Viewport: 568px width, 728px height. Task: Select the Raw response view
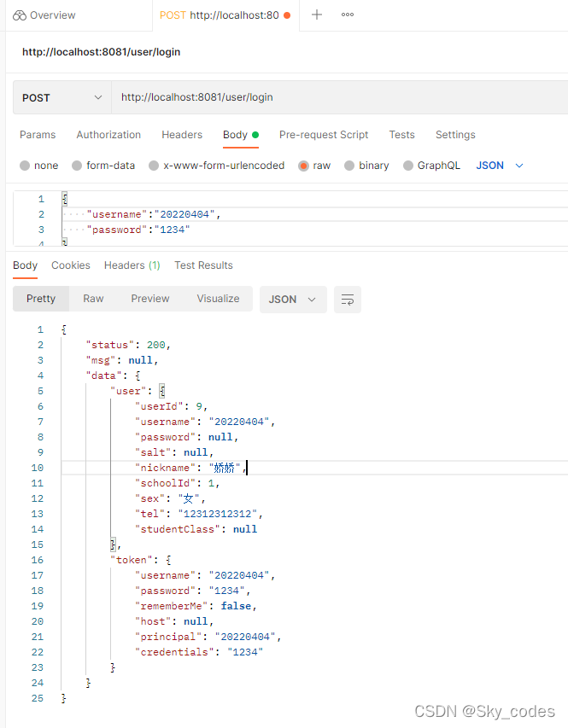93,299
